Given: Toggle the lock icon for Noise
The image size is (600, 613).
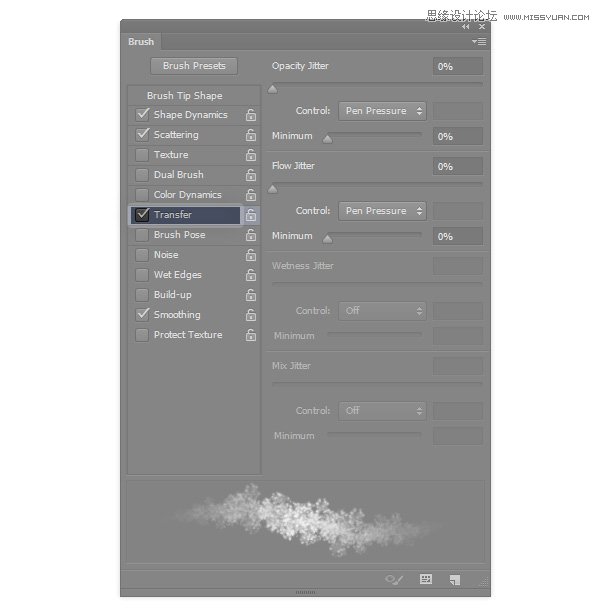Looking at the screenshot, I should [x=251, y=255].
